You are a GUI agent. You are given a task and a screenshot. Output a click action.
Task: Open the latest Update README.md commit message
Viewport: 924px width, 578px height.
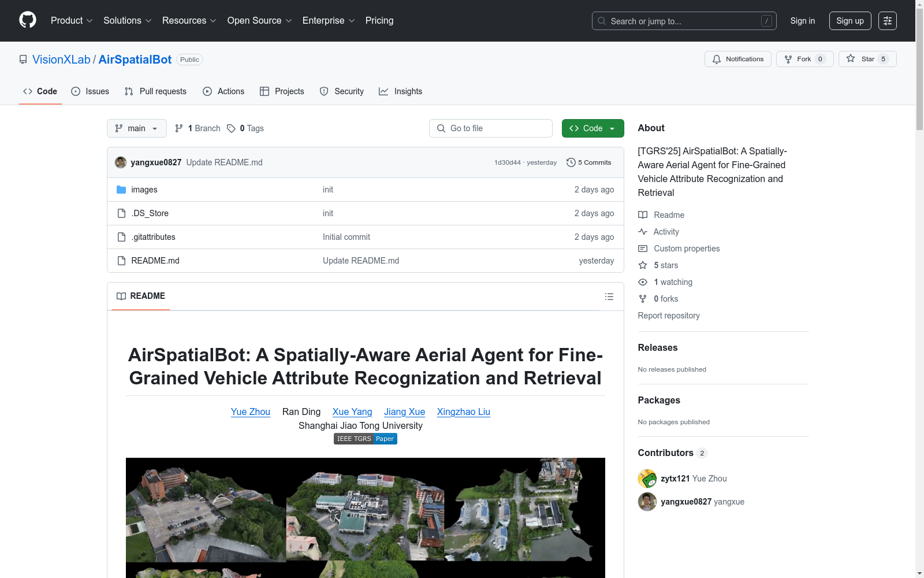pyautogui.click(x=225, y=162)
